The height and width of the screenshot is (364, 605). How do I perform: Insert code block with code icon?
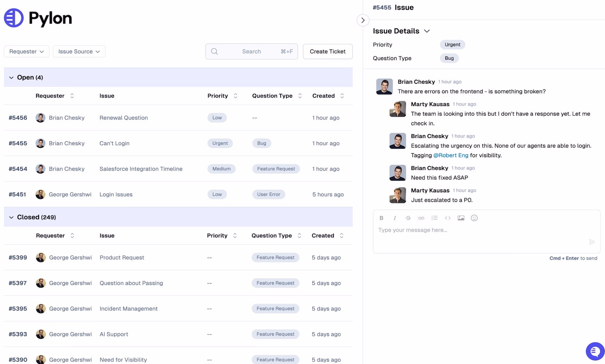coord(448,218)
